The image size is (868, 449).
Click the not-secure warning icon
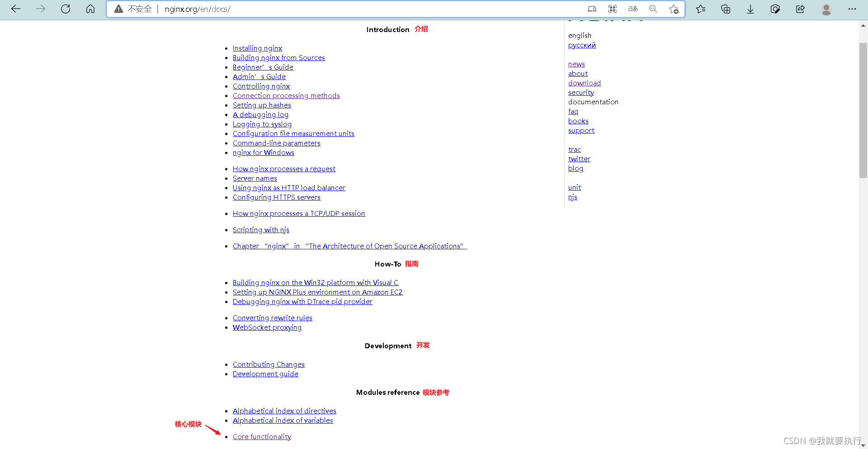click(118, 9)
